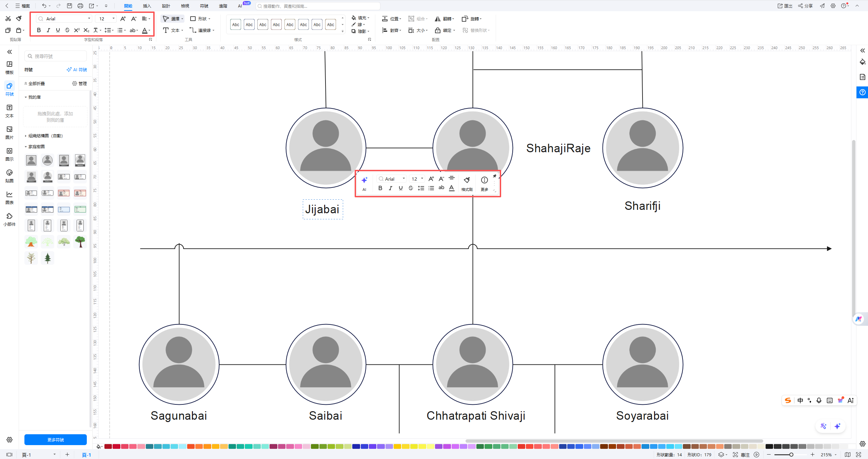Screen dimensions: 868x459
Task: Click the format painter in floating toolbar
Action: coord(467,180)
